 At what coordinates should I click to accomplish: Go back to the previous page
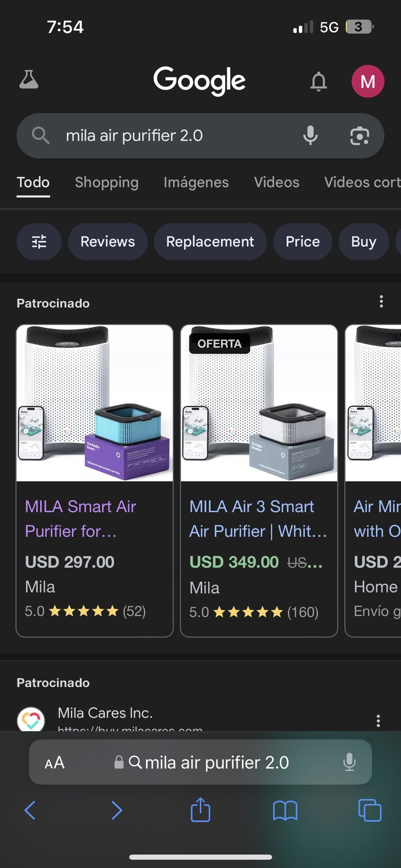pos(30,810)
